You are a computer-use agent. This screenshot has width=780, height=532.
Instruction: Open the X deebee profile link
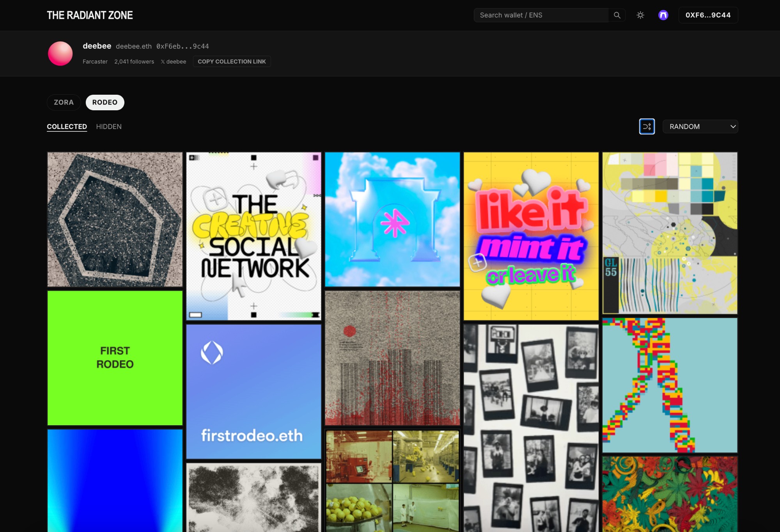point(174,62)
